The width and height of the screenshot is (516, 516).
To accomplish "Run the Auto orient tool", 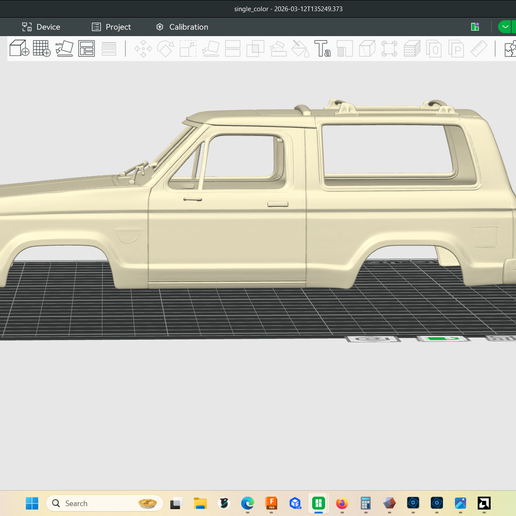I will [64, 48].
